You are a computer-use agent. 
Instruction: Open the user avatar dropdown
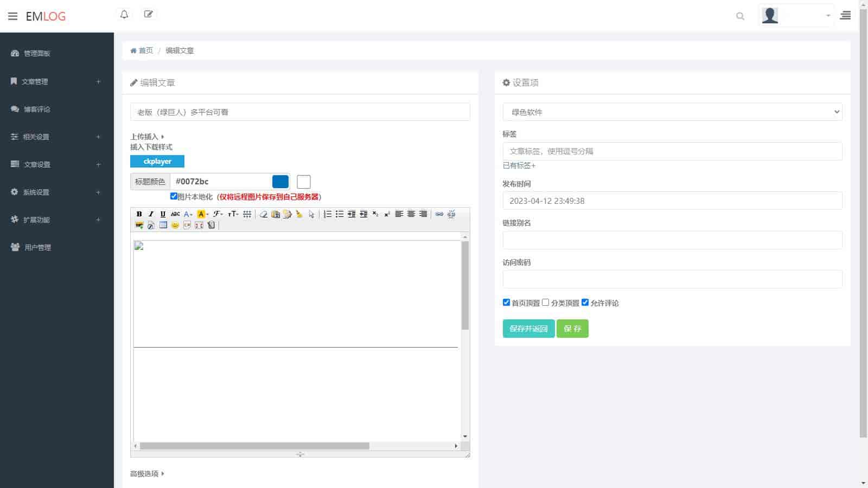coord(796,16)
